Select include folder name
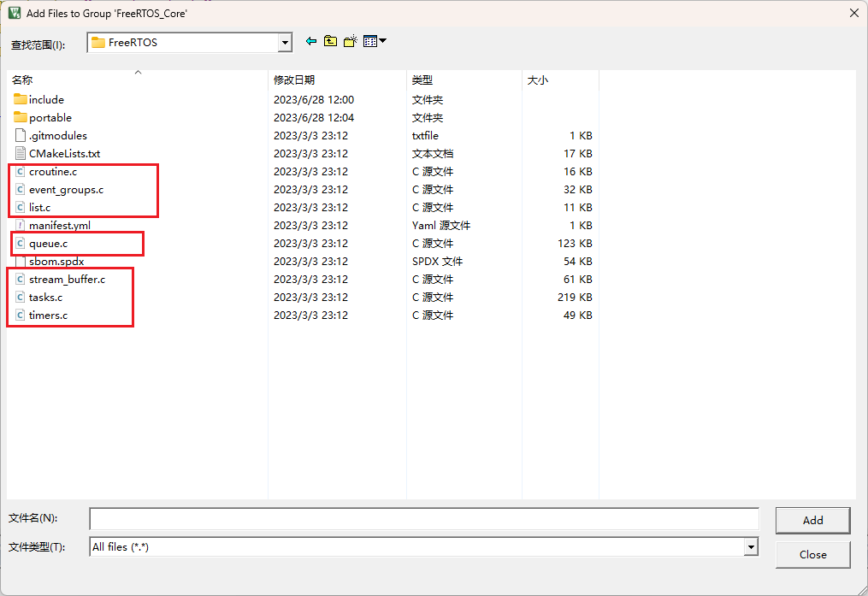The height and width of the screenshot is (596, 868). (x=46, y=99)
